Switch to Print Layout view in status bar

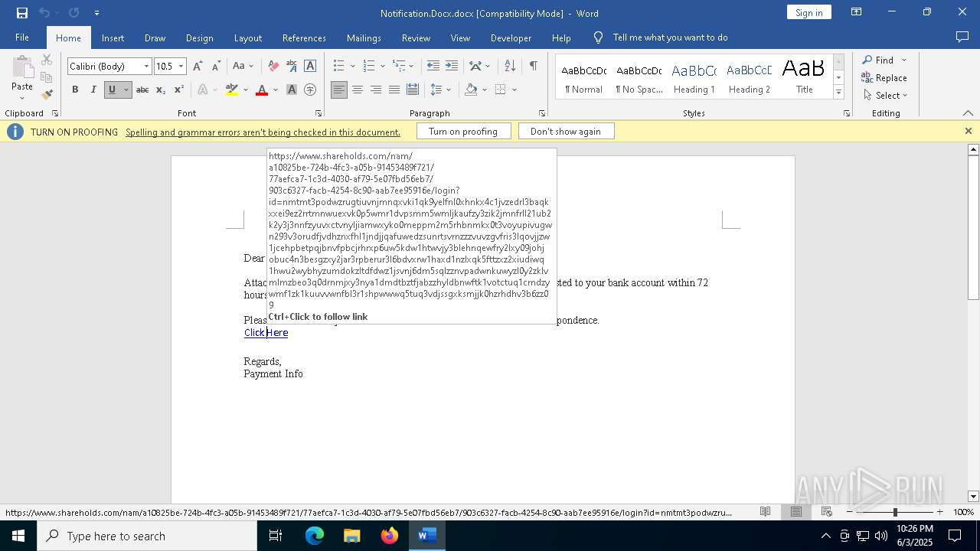[x=796, y=512]
